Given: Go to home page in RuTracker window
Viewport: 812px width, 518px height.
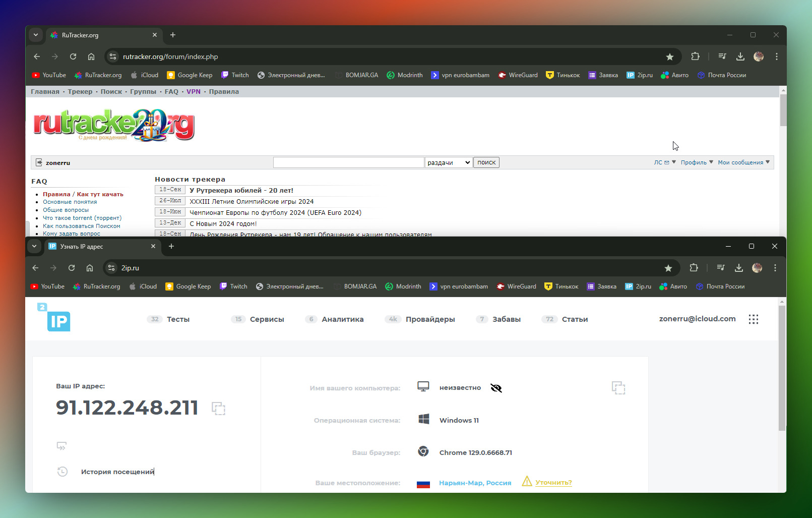Looking at the screenshot, I should click(91, 56).
